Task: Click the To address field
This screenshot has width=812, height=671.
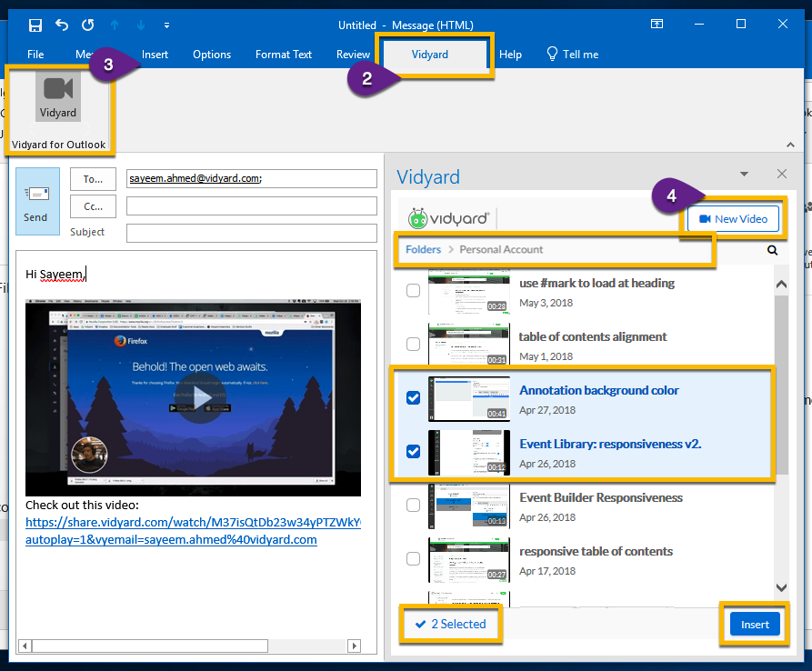Action: coord(252,178)
